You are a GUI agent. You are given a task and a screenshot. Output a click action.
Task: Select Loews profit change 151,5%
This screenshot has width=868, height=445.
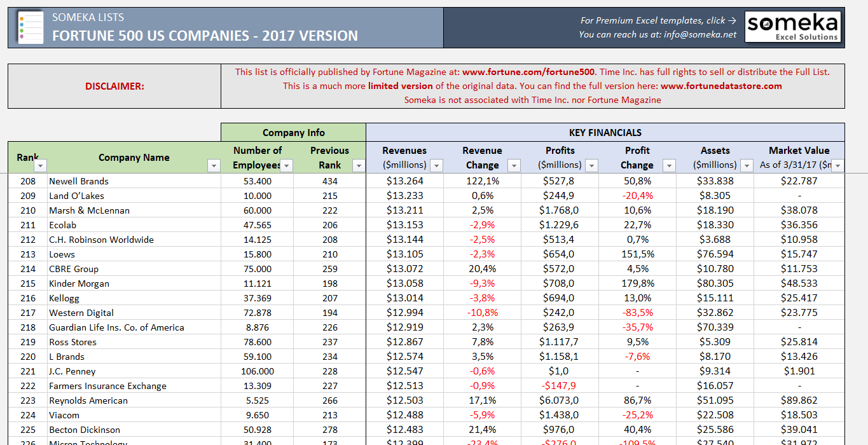pyautogui.click(x=637, y=254)
